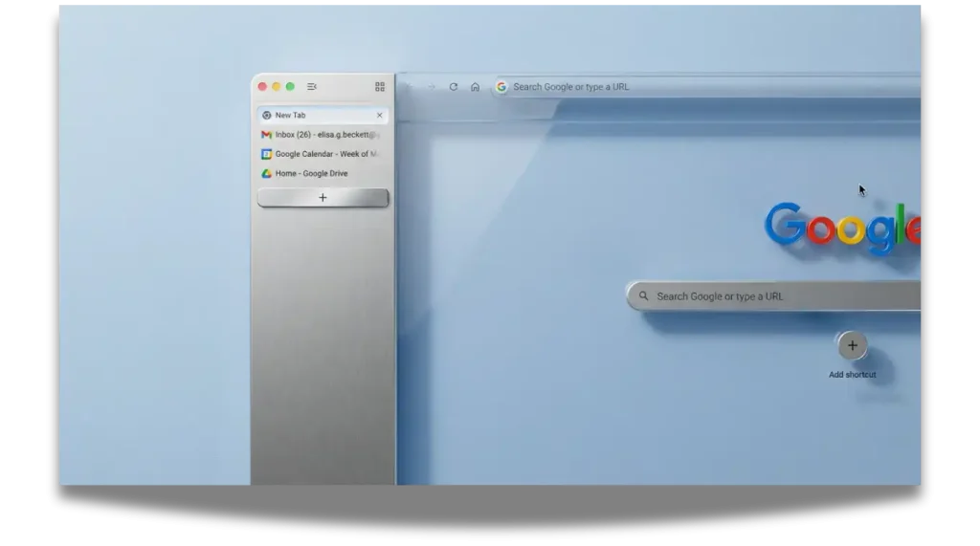Screen dimensions: 980x546
Task: Add a shortcut with plus circle
Action: 852,345
